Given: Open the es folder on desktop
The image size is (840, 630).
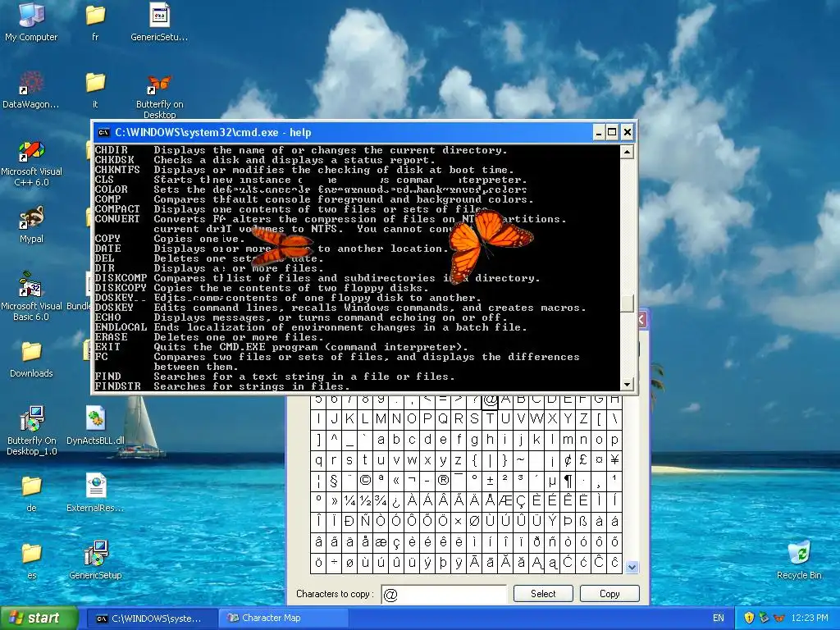Looking at the screenshot, I should (x=31, y=560).
